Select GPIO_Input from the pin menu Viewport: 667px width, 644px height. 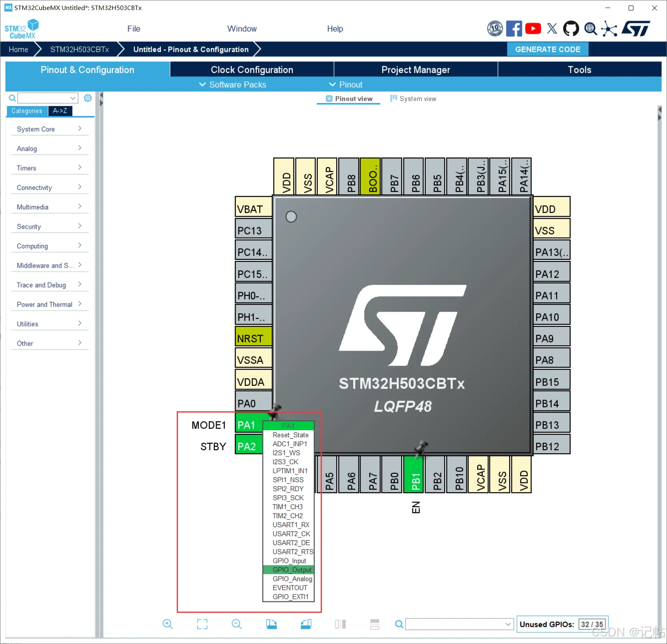pyautogui.click(x=288, y=561)
